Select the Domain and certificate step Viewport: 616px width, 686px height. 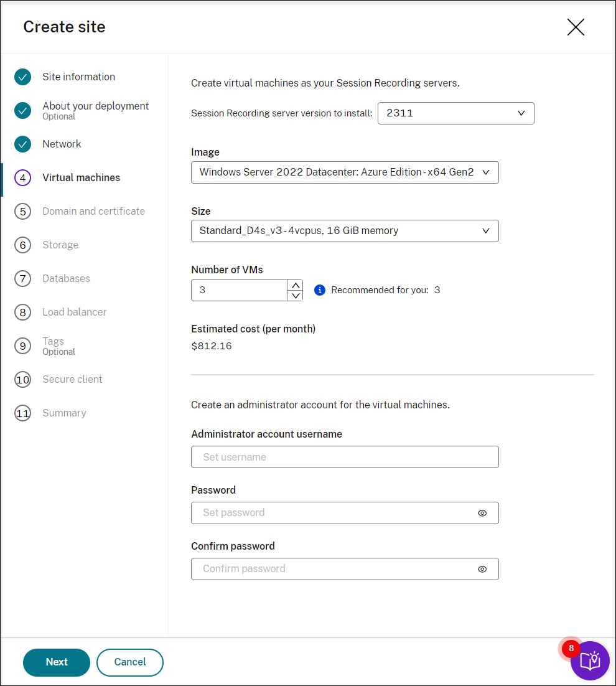(x=93, y=212)
